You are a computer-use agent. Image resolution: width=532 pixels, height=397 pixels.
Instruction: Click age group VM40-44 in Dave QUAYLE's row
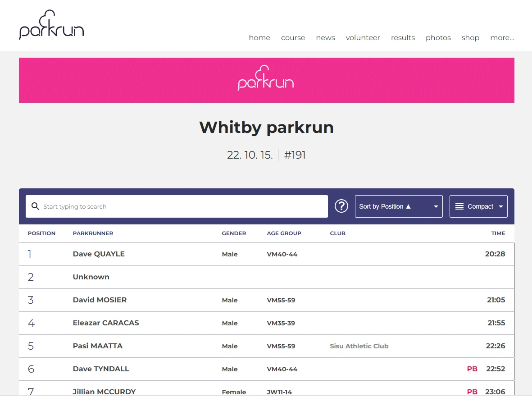[x=282, y=254]
